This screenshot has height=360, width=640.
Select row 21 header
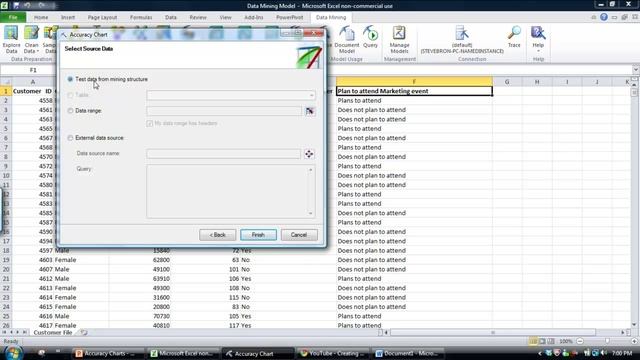pos(6,279)
